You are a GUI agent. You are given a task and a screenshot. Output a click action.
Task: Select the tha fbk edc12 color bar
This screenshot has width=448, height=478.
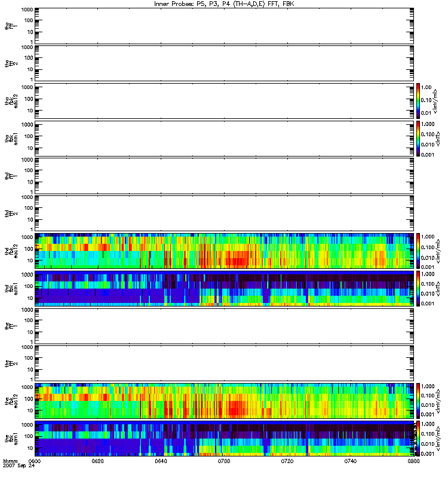click(418, 101)
